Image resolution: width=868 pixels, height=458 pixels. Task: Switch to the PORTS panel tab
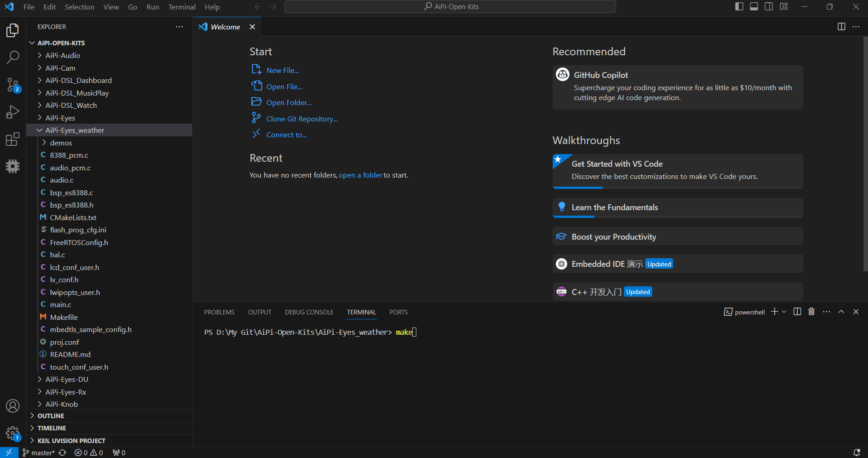[399, 312]
